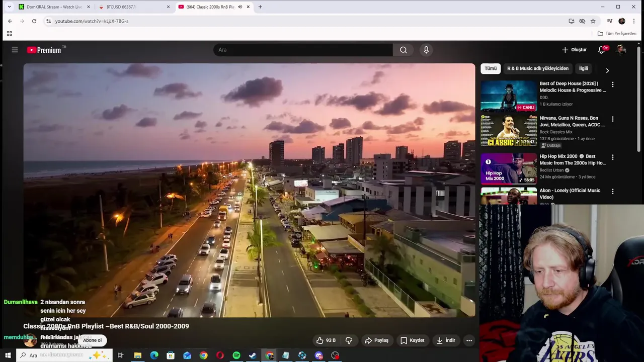
Task: Open options for Nirvana, Guns N Roses video
Action: tap(612, 119)
